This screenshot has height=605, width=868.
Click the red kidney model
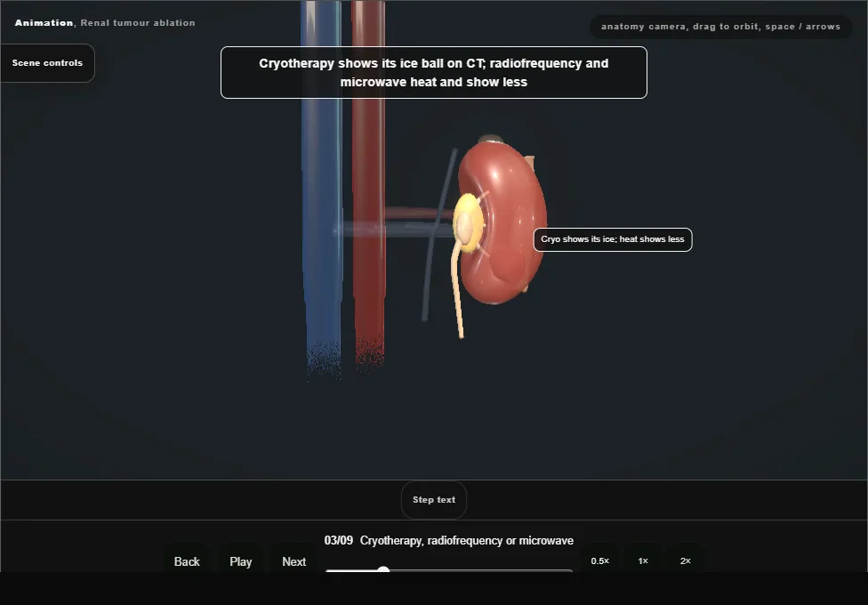point(510,222)
